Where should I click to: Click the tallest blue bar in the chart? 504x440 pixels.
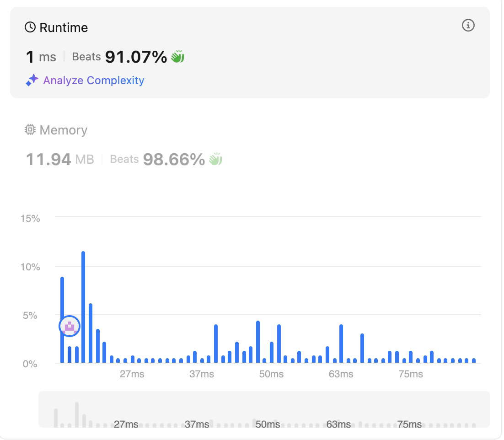[x=83, y=307]
